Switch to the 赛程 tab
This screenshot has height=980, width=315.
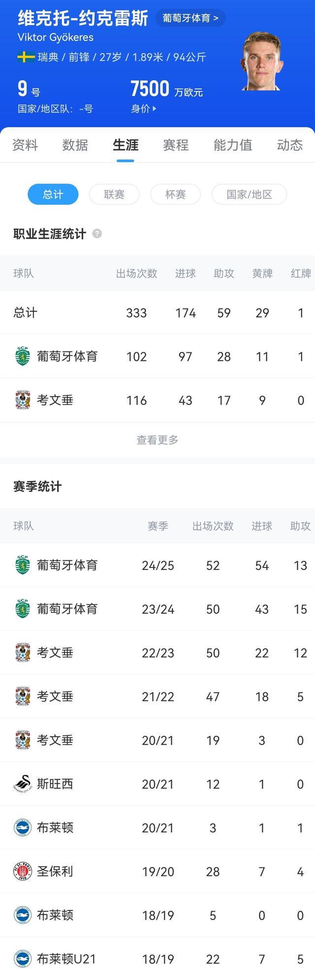click(176, 145)
